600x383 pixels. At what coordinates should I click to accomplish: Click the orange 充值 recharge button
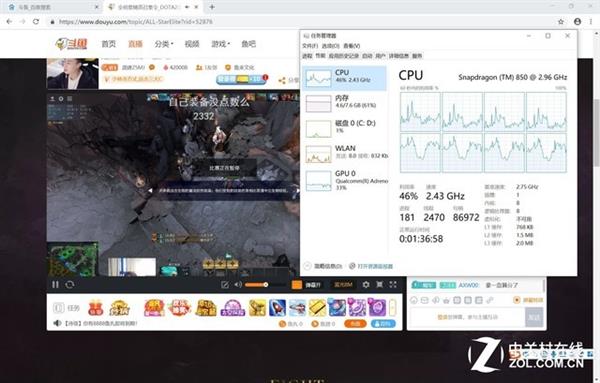pyautogui.click(x=355, y=324)
